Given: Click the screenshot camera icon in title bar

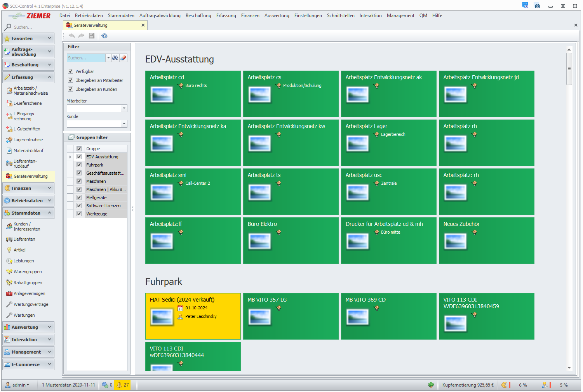Looking at the screenshot, I should pyautogui.click(x=537, y=6).
